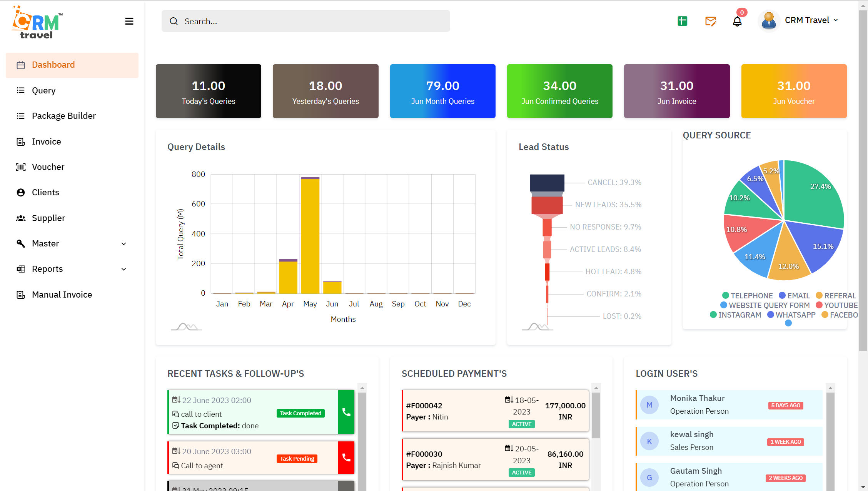The height and width of the screenshot is (491, 868).
Task: Click the add new item green icon
Action: tap(683, 20)
